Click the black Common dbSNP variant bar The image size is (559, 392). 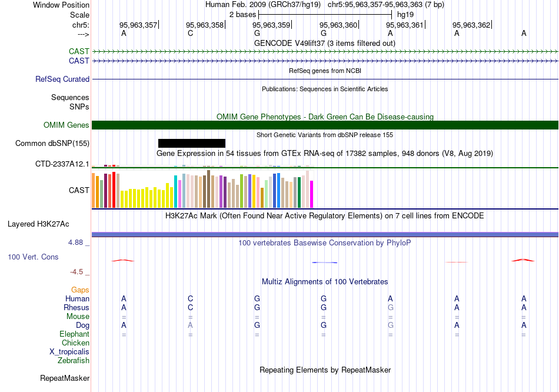click(x=192, y=143)
